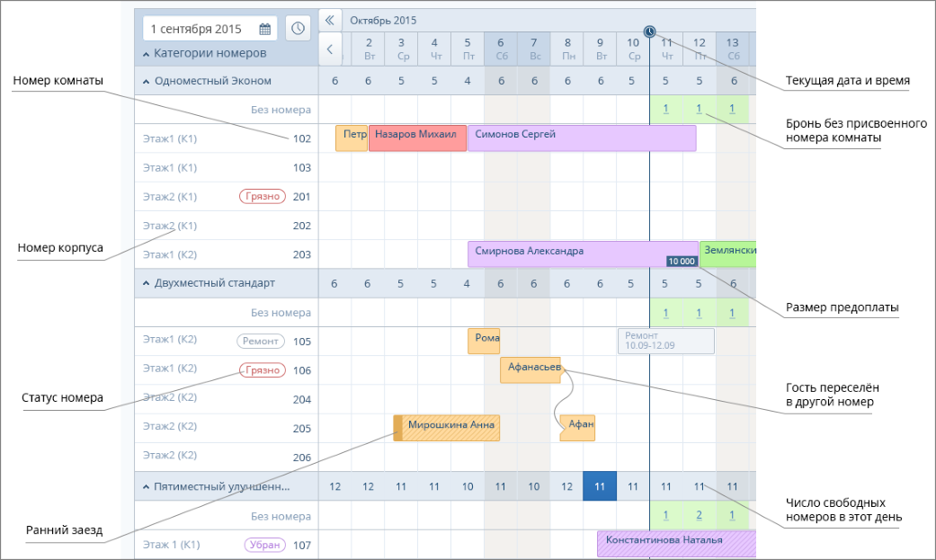Click the Грязно status badge for room 201

[263, 197]
